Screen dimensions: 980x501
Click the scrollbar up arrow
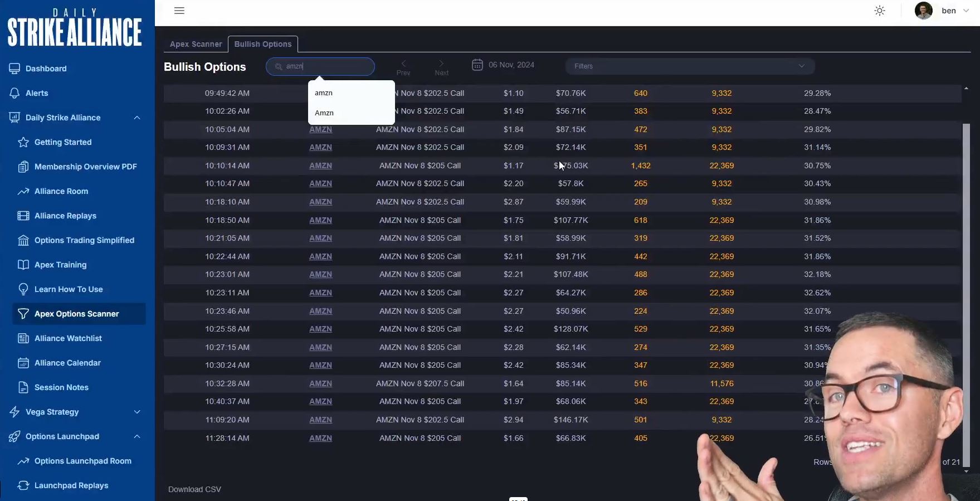(x=966, y=88)
